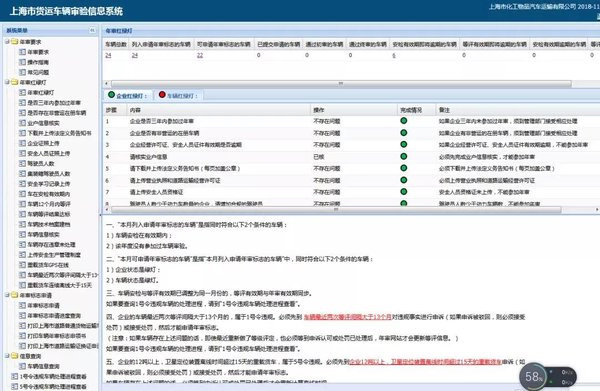Image resolution: width=600 pixels, height=391 pixels.
Task: Open 重载货车GPS在线 from the tree
Action: click(x=48, y=265)
